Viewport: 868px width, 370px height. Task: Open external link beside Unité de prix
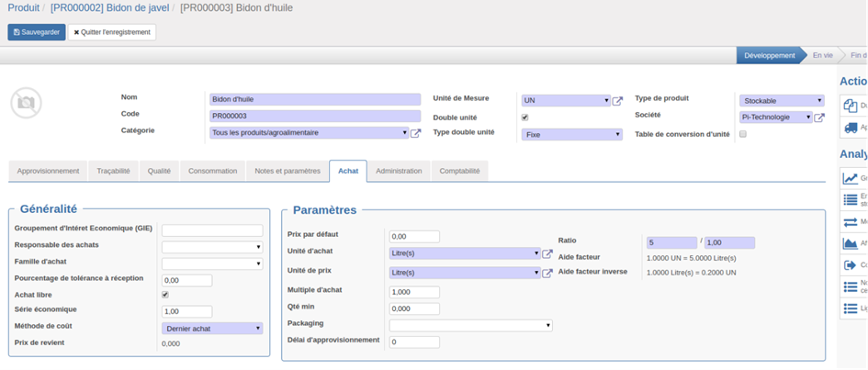pos(547,273)
